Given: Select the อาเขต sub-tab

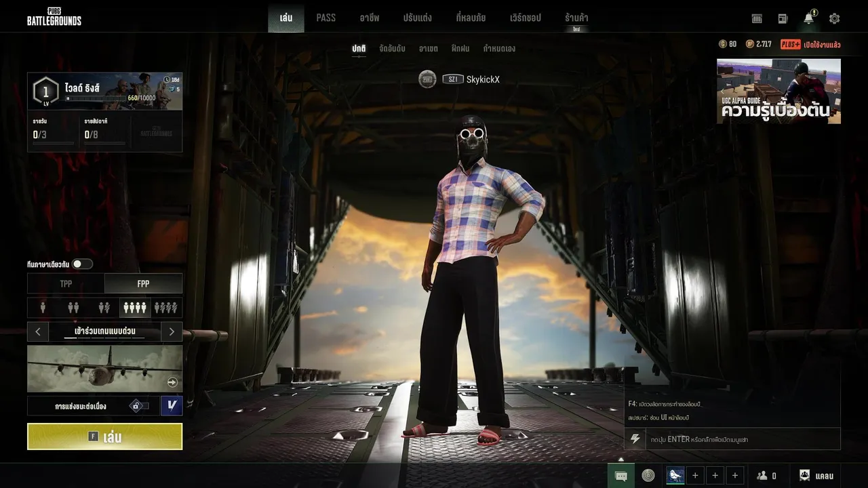Looking at the screenshot, I should point(429,49).
